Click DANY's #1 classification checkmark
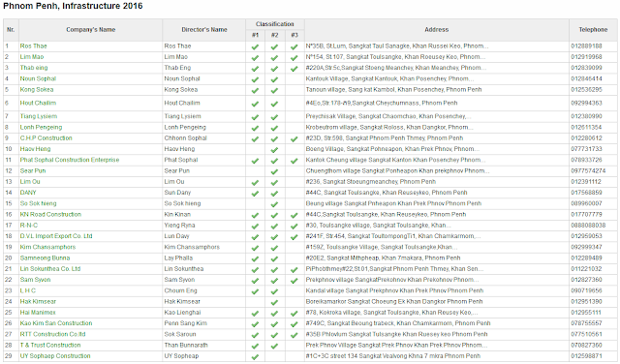 [256, 194]
